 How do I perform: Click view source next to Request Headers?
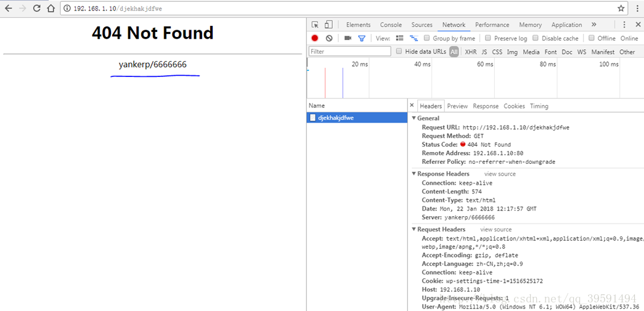[495, 230]
